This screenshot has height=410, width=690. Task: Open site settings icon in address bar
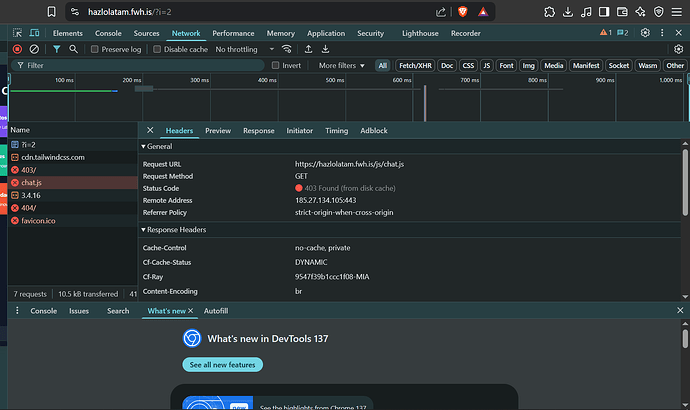coord(75,12)
